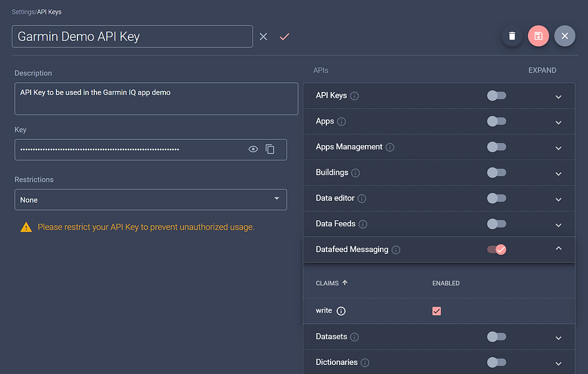Go to Settings breadcrumb link
588x374 pixels.
(x=23, y=12)
